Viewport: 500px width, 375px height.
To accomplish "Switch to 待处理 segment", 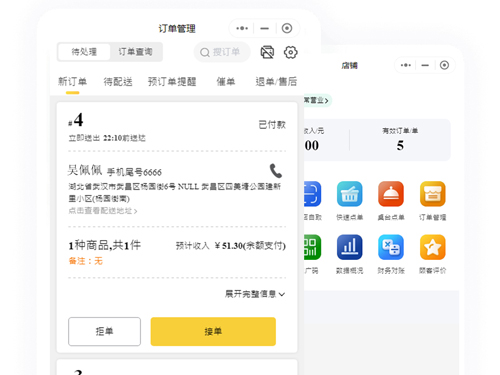I will click(x=84, y=52).
